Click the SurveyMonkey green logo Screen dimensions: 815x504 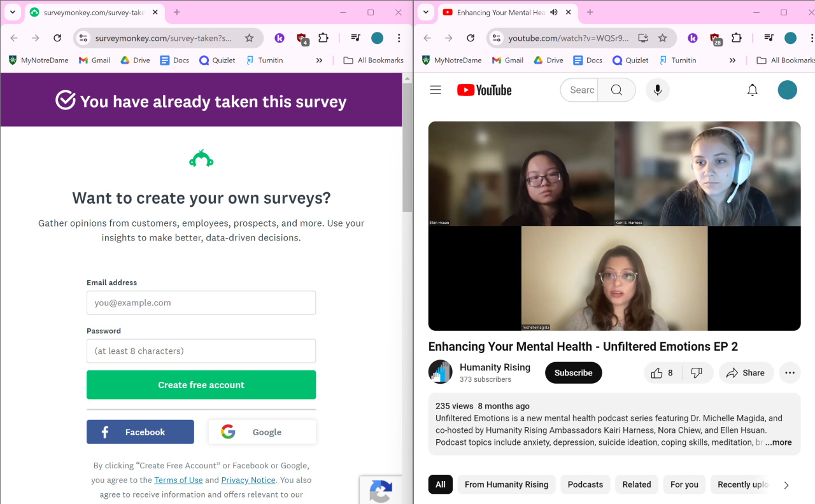point(201,158)
